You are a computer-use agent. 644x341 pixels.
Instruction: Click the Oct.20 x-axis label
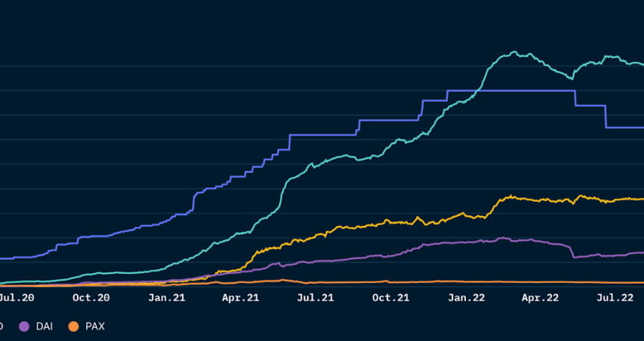click(91, 296)
